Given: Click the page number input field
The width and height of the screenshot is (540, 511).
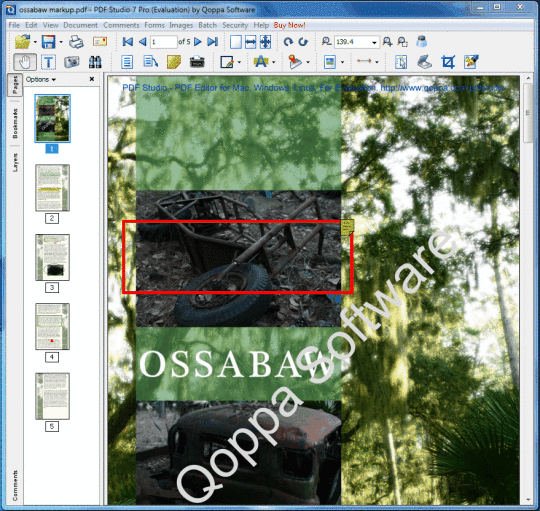Looking at the screenshot, I should pyautogui.click(x=164, y=42).
